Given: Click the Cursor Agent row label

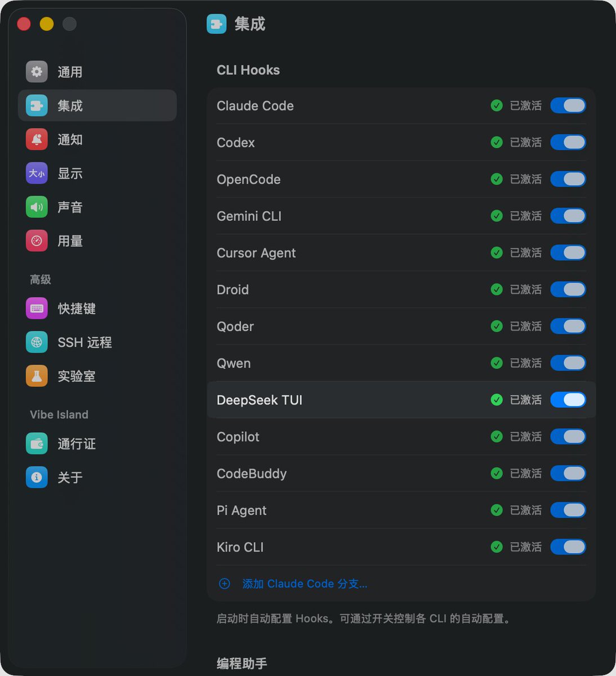Looking at the screenshot, I should [256, 253].
